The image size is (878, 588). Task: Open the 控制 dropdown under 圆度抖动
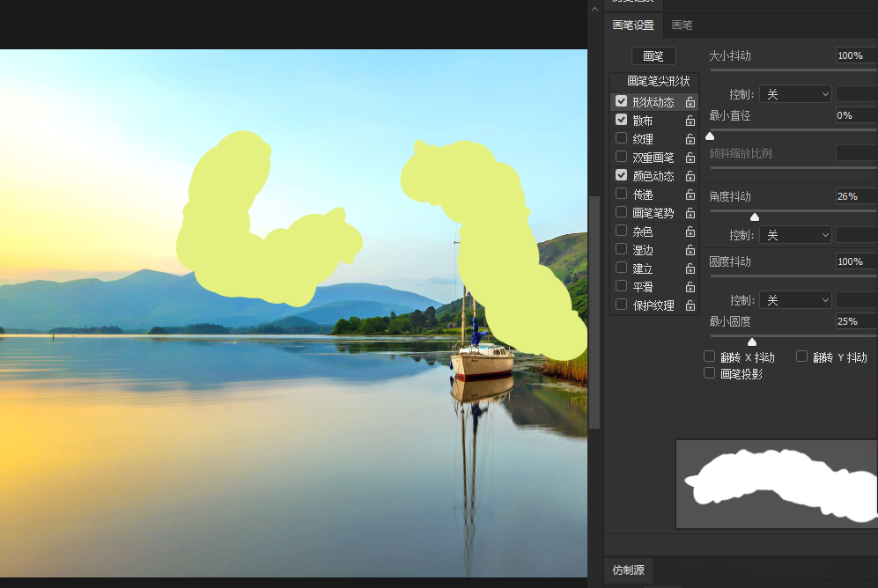795,300
